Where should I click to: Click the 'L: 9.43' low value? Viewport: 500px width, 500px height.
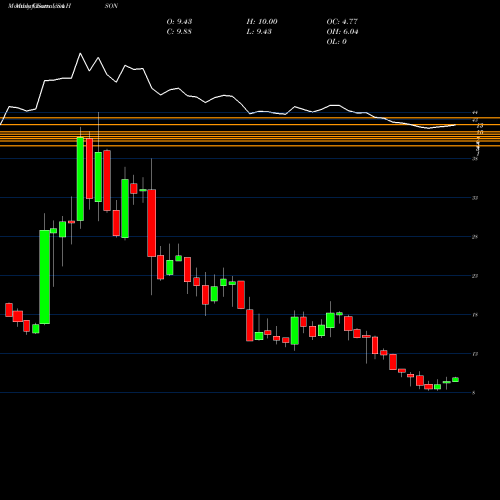click(259, 32)
